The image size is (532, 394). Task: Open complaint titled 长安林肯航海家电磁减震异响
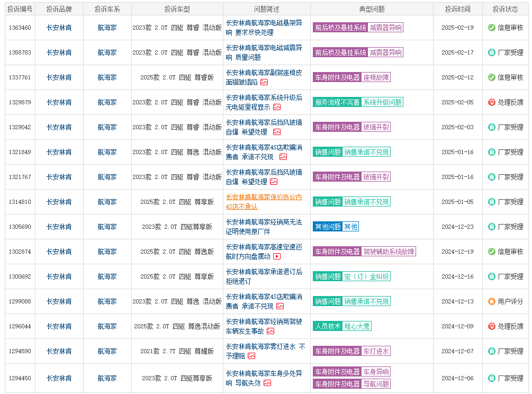(x=264, y=52)
